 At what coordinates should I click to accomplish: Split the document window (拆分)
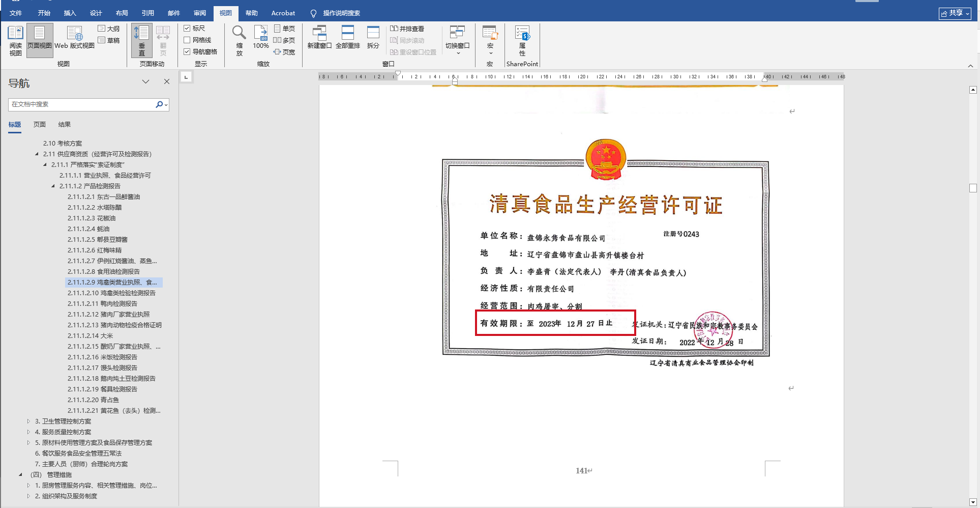click(373, 38)
